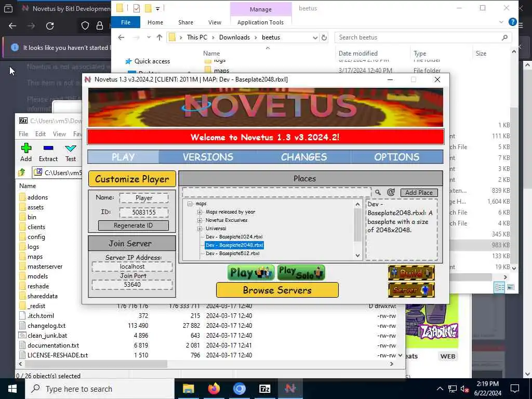
Task: Expand the Explorer ribbon chevron
Action: pyautogui.click(x=501, y=22)
